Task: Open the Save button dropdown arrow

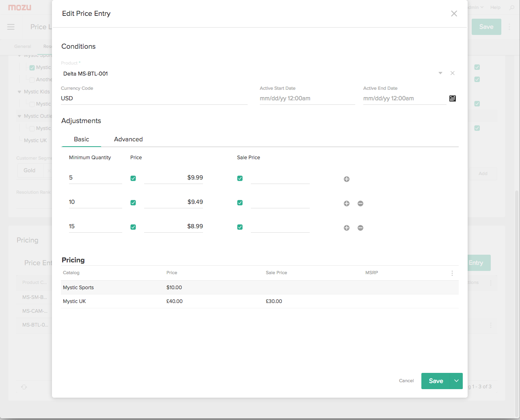Action: pos(456,381)
